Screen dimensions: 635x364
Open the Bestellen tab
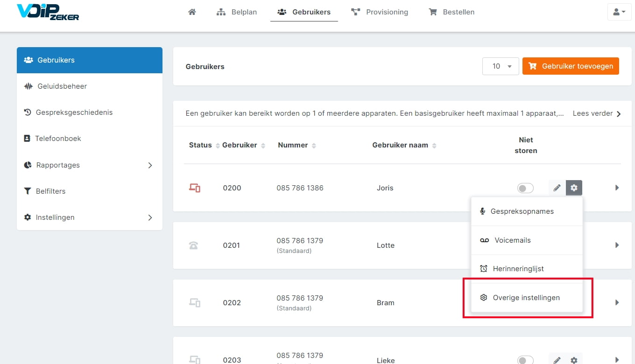[452, 12]
